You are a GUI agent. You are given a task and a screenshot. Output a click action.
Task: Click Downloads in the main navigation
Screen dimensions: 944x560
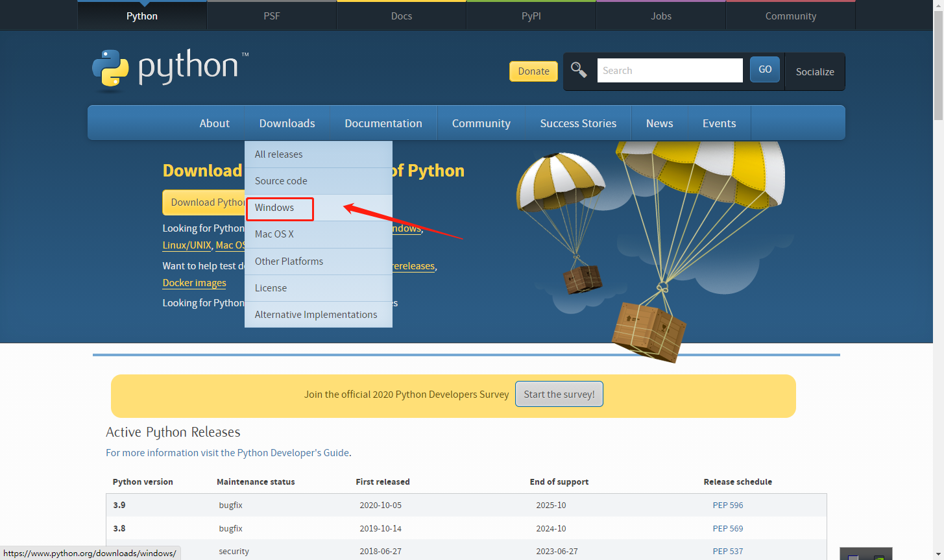coord(287,123)
